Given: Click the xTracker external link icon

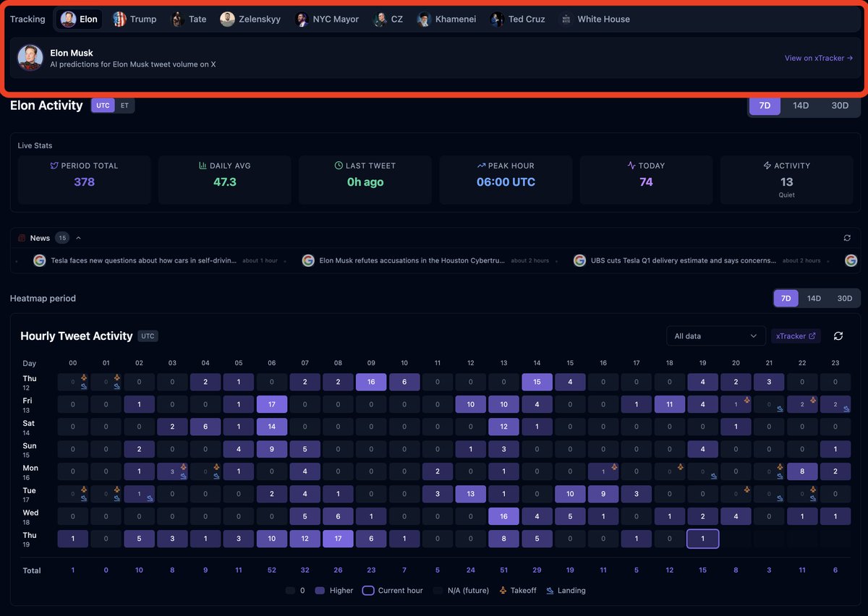Looking at the screenshot, I should [x=811, y=335].
